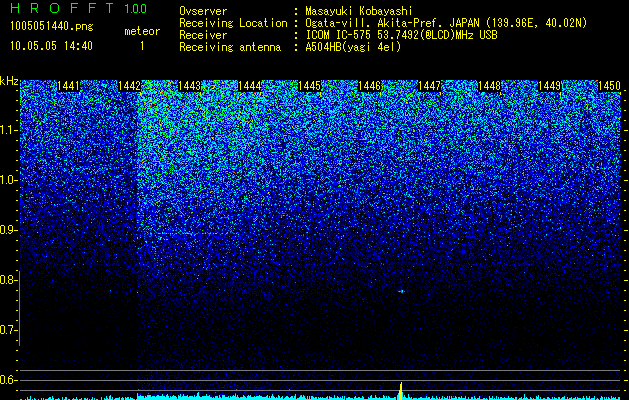Click the 0.8 frequency axis label
This screenshot has width=629, height=400.
pyautogui.click(x=7, y=280)
